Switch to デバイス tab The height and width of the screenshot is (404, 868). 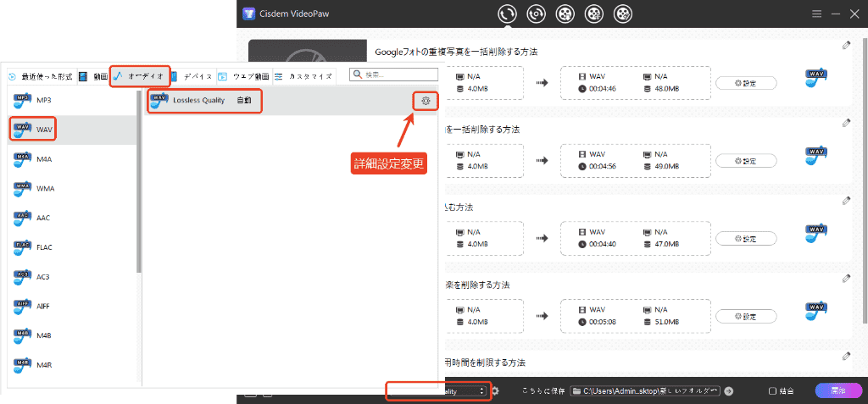click(x=192, y=76)
